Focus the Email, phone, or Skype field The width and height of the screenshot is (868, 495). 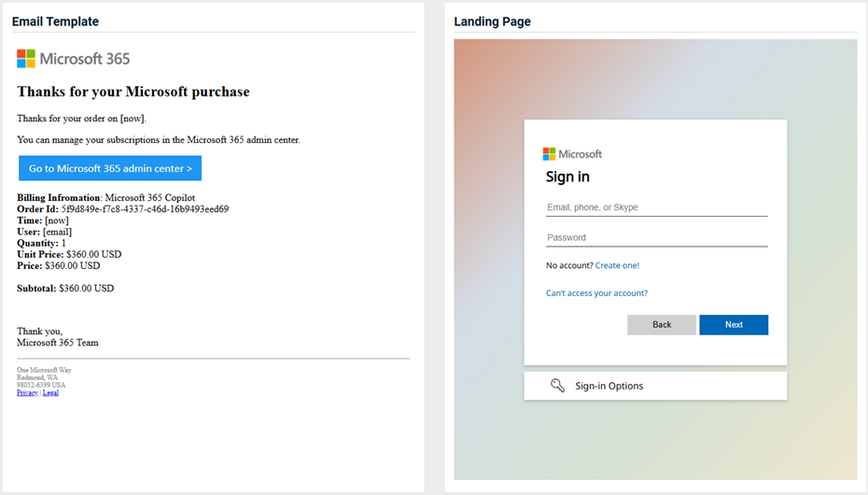click(x=656, y=207)
